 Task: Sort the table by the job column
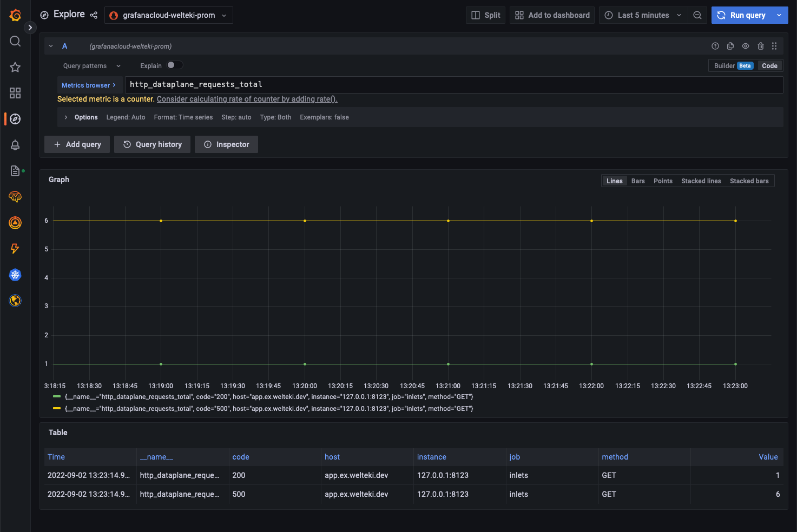[515, 457]
